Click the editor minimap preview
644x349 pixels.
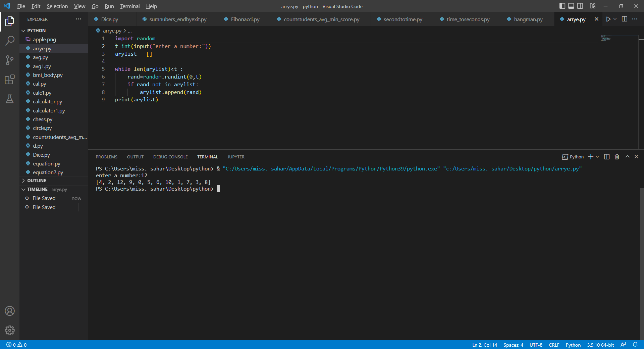pyautogui.click(x=606, y=38)
